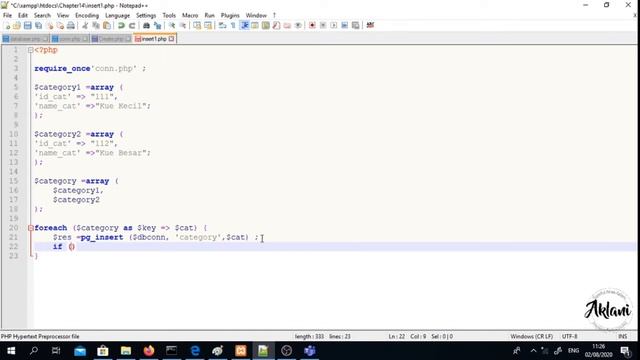Open the Macro menu

(190, 16)
